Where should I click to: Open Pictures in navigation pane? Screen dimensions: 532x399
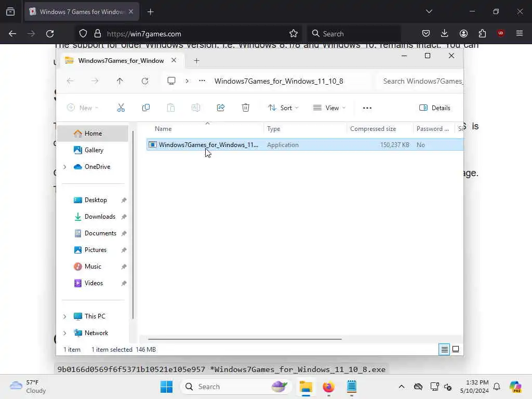coord(92,250)
